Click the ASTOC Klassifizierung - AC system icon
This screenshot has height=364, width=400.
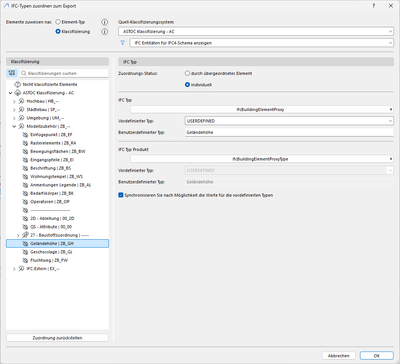click(x=17, y=93)
